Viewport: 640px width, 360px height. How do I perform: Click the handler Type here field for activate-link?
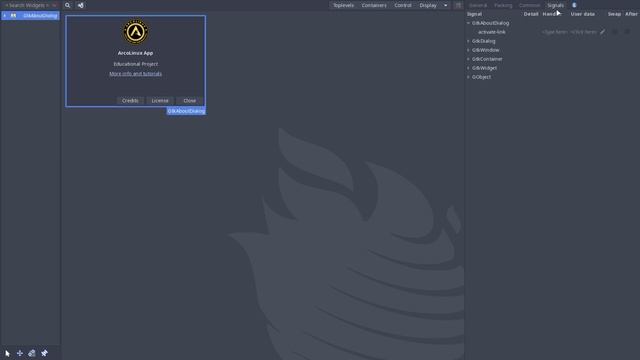[554, 32]
